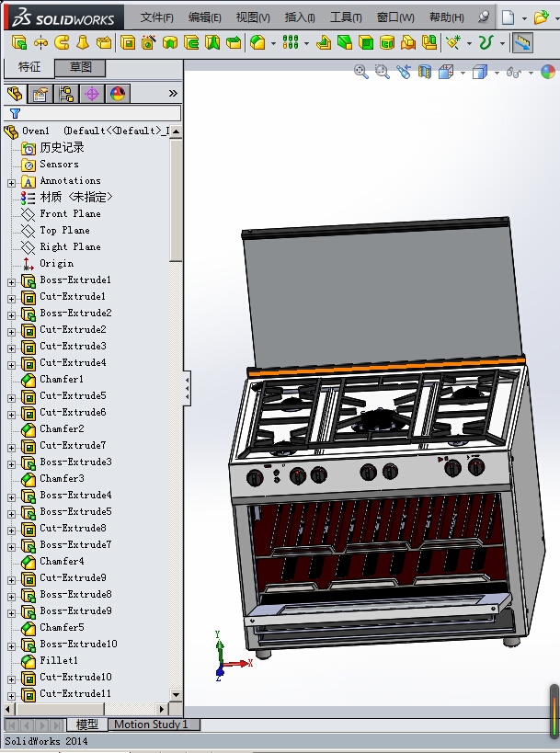Open the Curves tool
Image resolution: width=560 pixels, height=753 pixels.
tap(486, 42)
